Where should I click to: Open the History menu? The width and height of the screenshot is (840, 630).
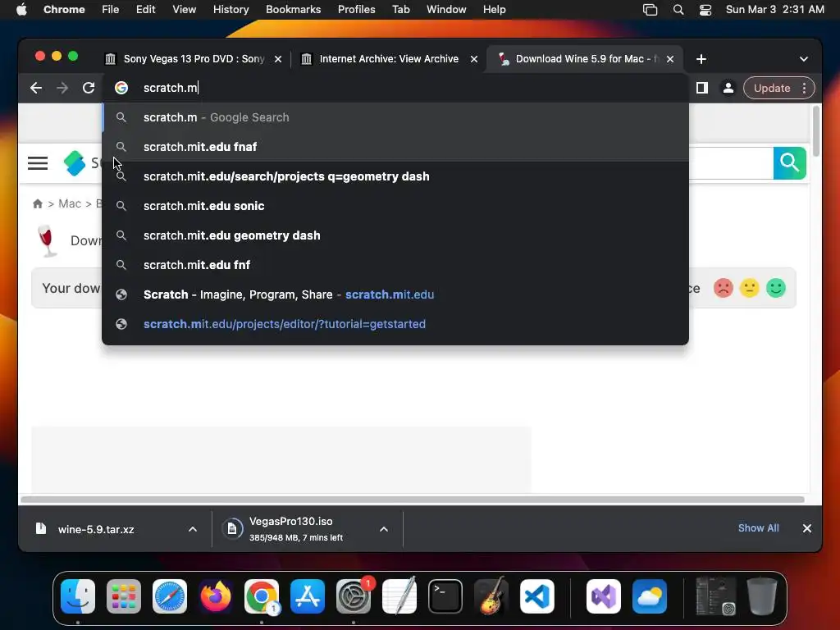tap(231, 10)
